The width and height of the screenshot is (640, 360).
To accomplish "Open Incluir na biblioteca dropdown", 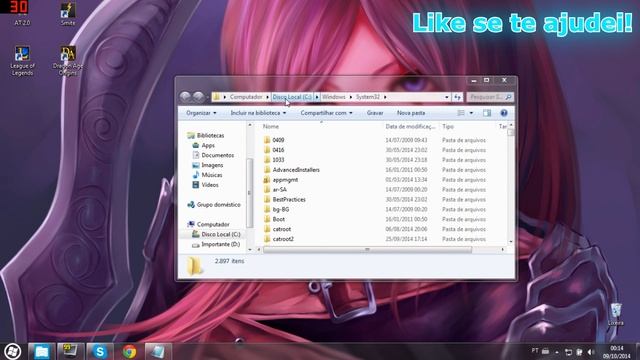I will [258, 113].
